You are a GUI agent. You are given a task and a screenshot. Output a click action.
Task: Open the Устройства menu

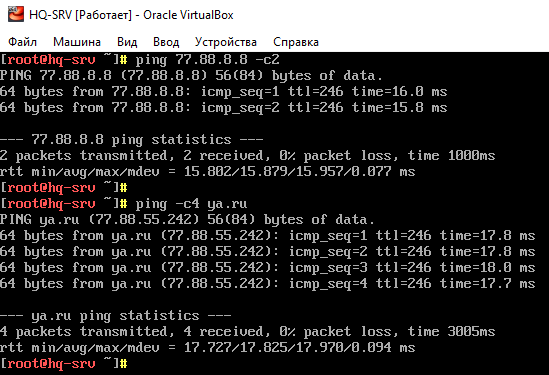pyautogui.click(x=226, y=42)
